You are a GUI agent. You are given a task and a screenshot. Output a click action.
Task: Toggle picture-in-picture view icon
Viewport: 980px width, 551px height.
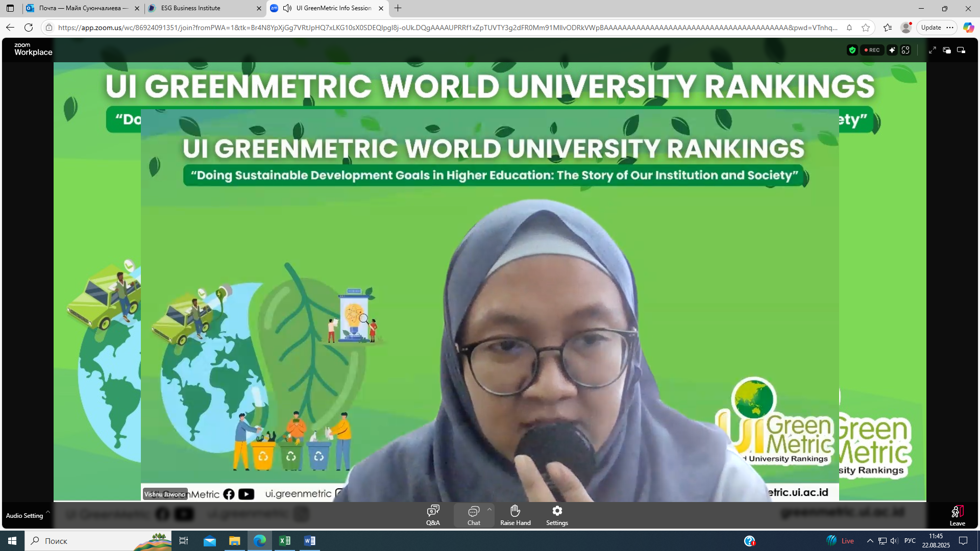click(x=961, y=50)
